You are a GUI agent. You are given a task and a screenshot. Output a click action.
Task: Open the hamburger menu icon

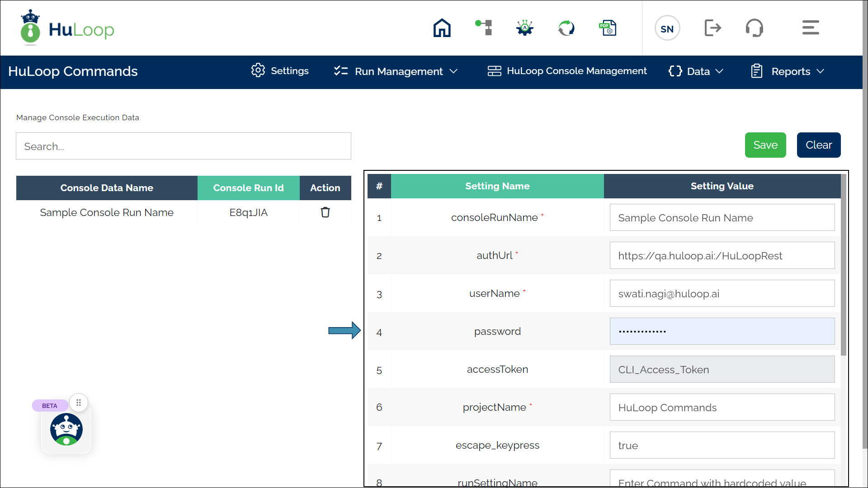[810, 28]
